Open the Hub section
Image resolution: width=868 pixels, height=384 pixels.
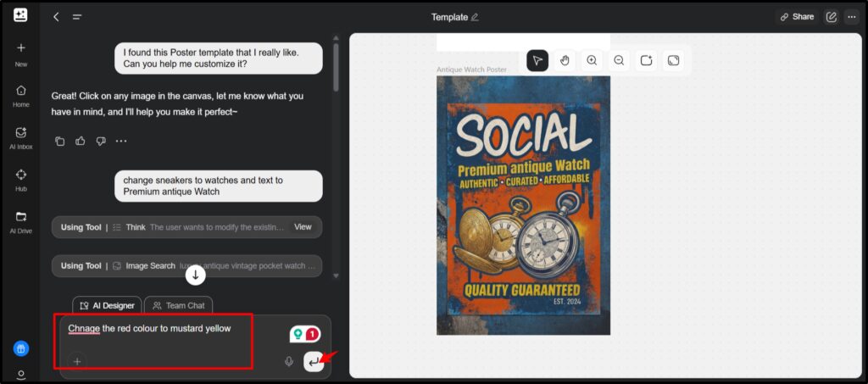click(21, 181)
